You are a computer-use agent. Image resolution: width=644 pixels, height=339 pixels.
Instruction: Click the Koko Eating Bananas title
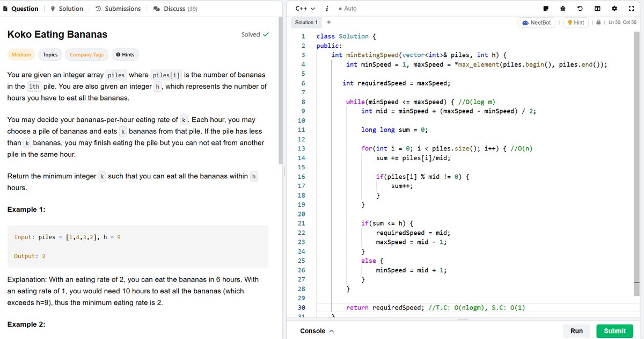(x=57, y=34)
